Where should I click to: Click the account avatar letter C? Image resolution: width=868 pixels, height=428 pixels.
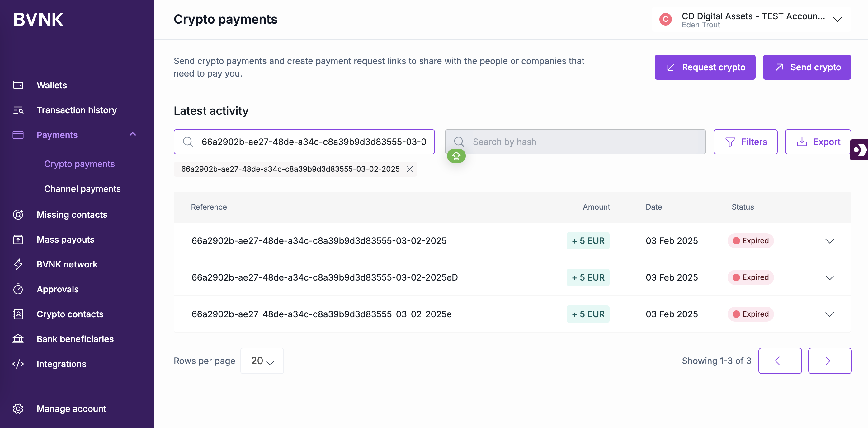tap(666, 20)
